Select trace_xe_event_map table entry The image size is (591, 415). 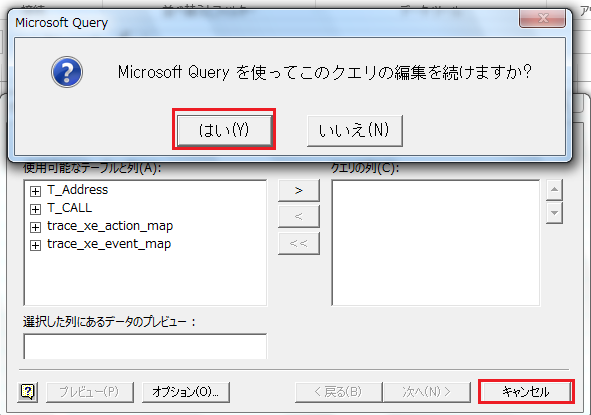109,244
